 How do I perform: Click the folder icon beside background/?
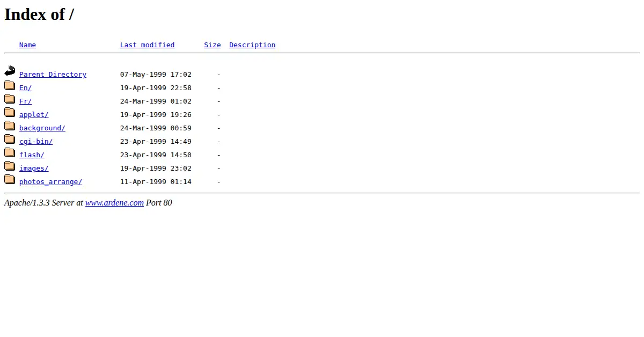[x=10, y=126]
